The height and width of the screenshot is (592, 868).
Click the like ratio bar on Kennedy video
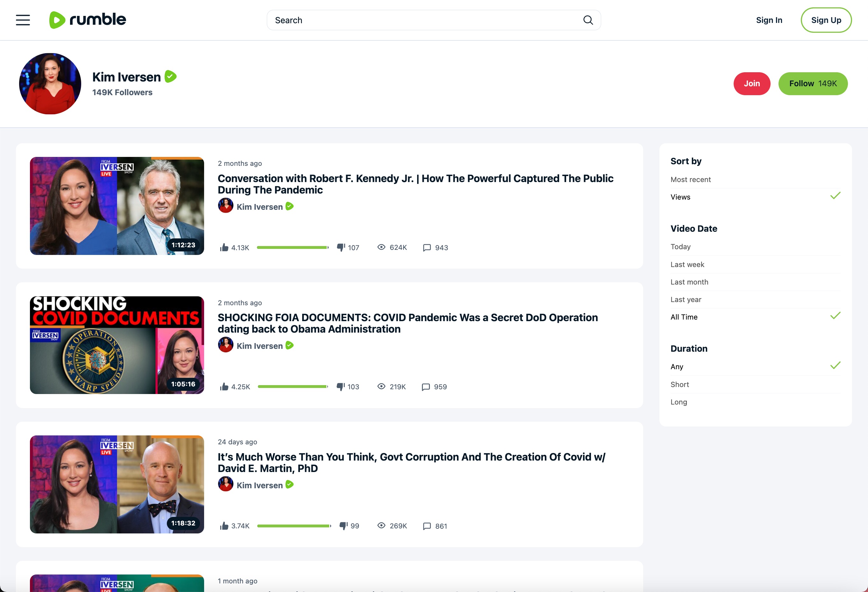[292, 248]
